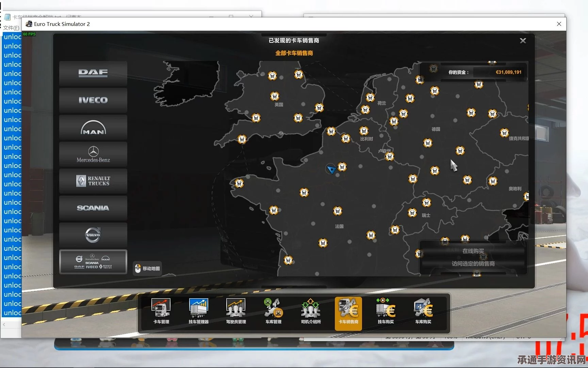
Task: Select dealer marker above 英国 label
Action: click(x=275, y=96)
